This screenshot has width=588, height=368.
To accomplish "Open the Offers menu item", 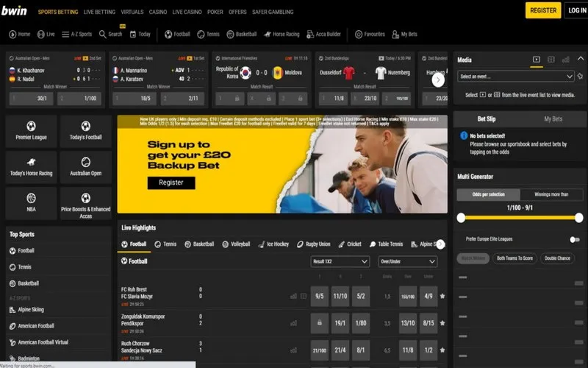I will (x=237, y=12).
